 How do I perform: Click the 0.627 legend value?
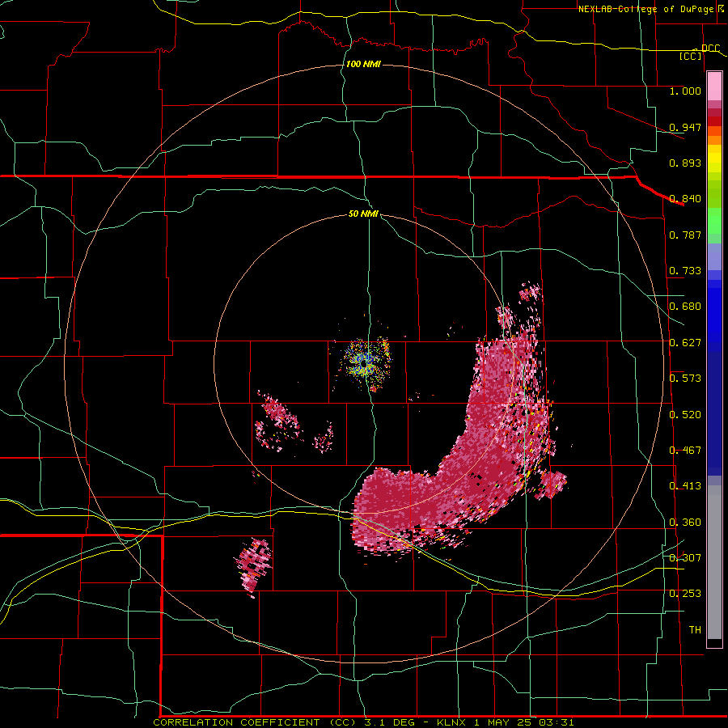click(685, 343)
